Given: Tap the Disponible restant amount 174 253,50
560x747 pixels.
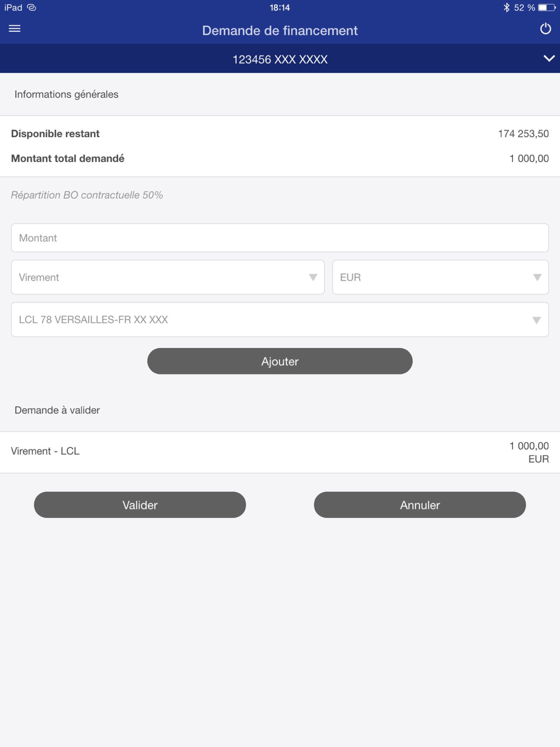Looking at the screenshot, I should [523, 134].
